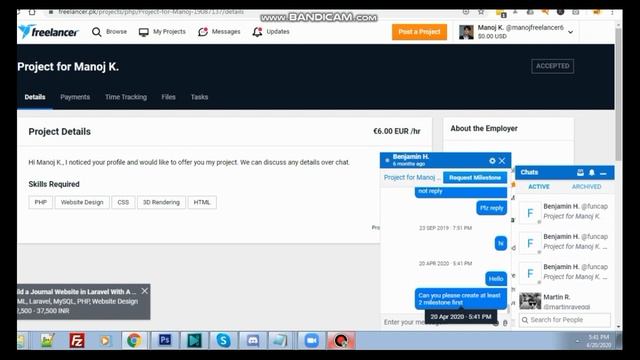Screen dimensions: 640x360
Task: Open the Bandicam recorder taskbar icon
Action: (341, 340)
